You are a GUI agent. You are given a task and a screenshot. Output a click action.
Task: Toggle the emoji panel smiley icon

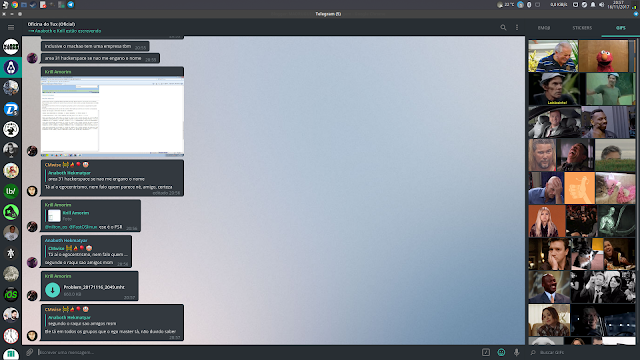501,352
